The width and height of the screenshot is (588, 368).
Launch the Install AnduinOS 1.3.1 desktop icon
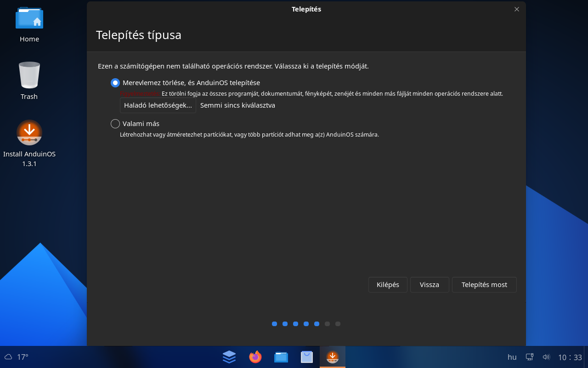pyautogui.click(x=29, y=143)
